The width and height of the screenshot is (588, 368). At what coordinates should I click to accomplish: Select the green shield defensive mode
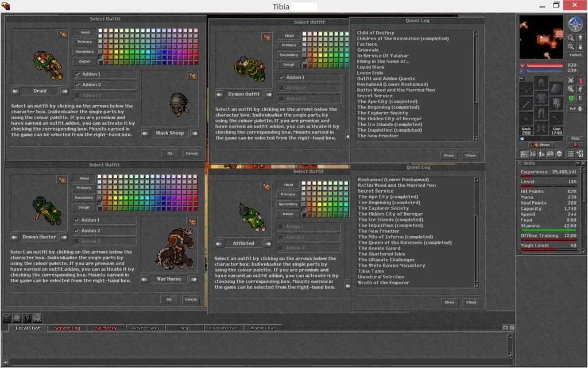(x=571, y=98)
